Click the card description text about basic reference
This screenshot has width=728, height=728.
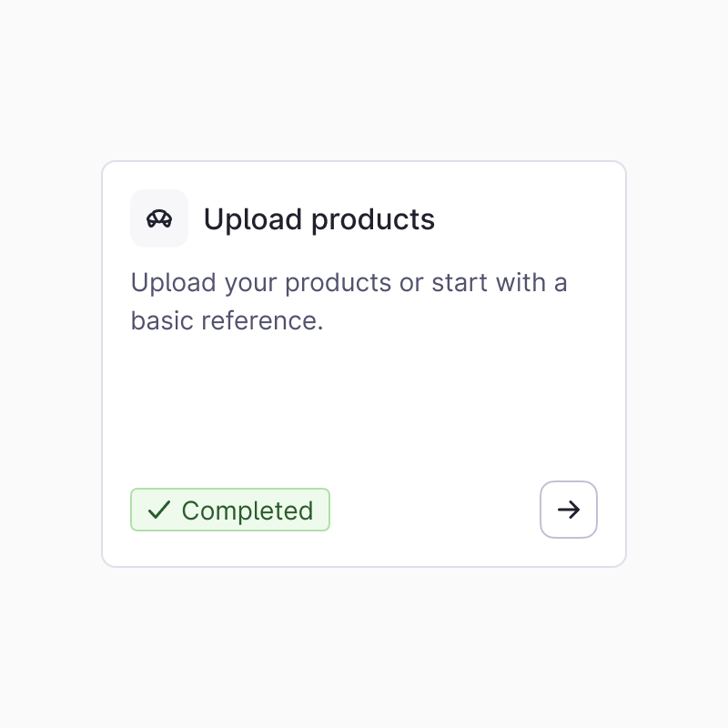[x=349, y=301]
